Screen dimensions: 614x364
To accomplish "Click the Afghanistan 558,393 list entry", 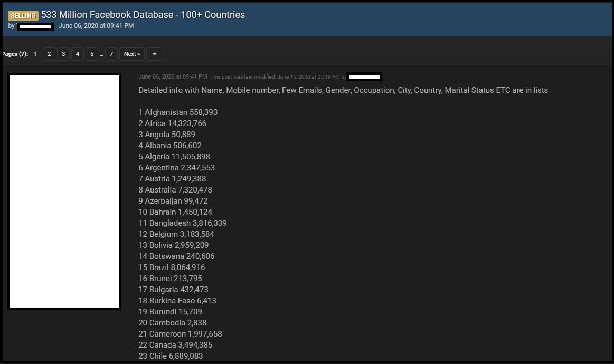I will (178, 112).
